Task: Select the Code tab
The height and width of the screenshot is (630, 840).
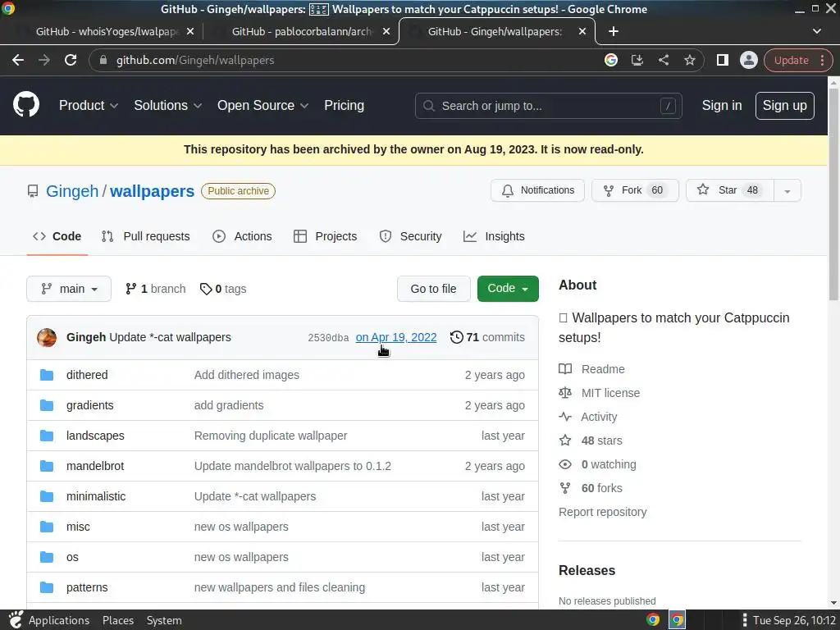Action: coord(57,236)
